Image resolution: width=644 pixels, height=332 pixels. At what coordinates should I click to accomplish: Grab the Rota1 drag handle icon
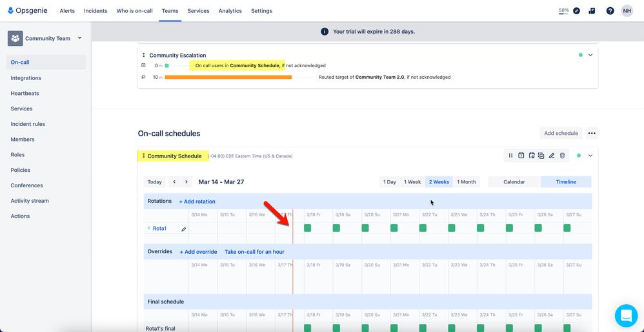click(148, 229)
